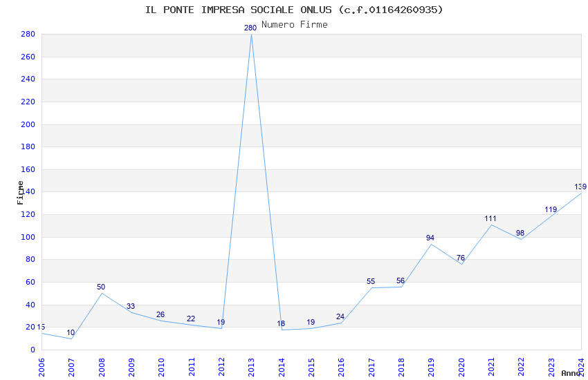Click the 22 data label
The height and width of the screenshot is (380, 588).
191,319
